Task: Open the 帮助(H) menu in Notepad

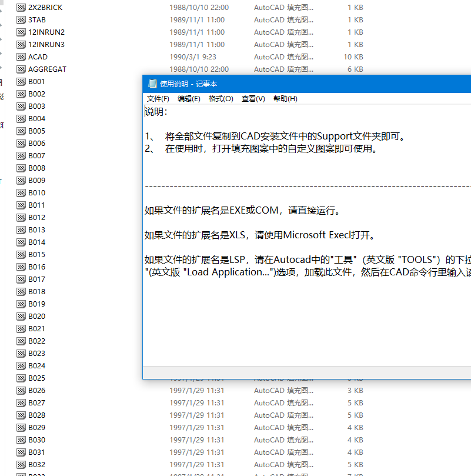Action: [x=285, y=99]
